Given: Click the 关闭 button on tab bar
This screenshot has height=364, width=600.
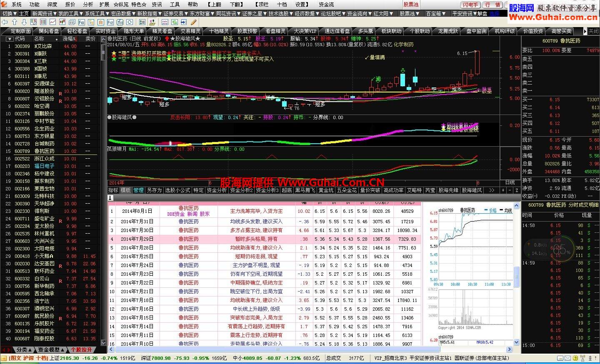Looking at the screenshot, I should click(x=593, y=31).
